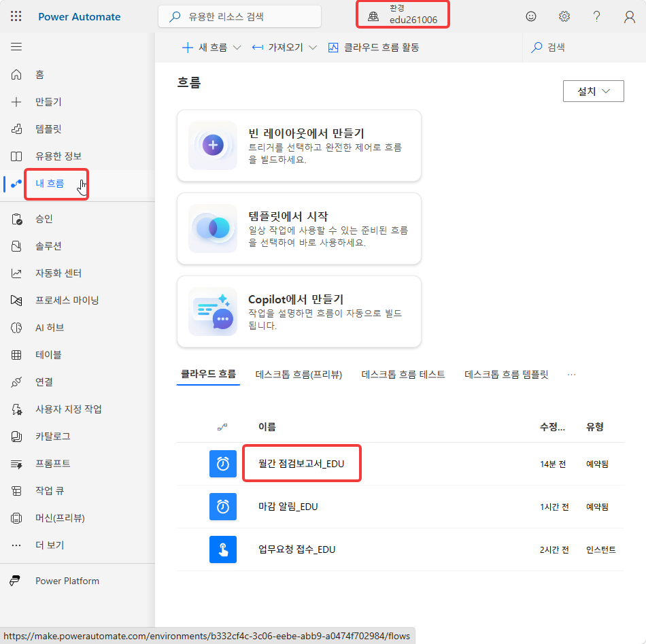Click the 승인 clipboard icon
The image size is (646, 644).
coord(16,219)
